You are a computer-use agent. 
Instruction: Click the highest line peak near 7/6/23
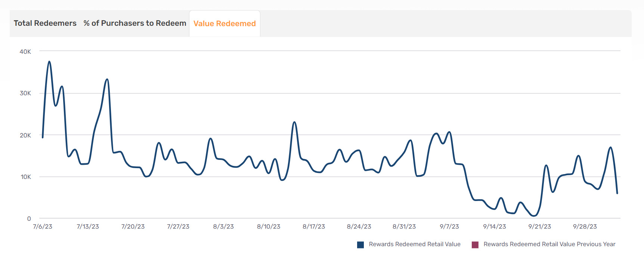tap(49, 62)
